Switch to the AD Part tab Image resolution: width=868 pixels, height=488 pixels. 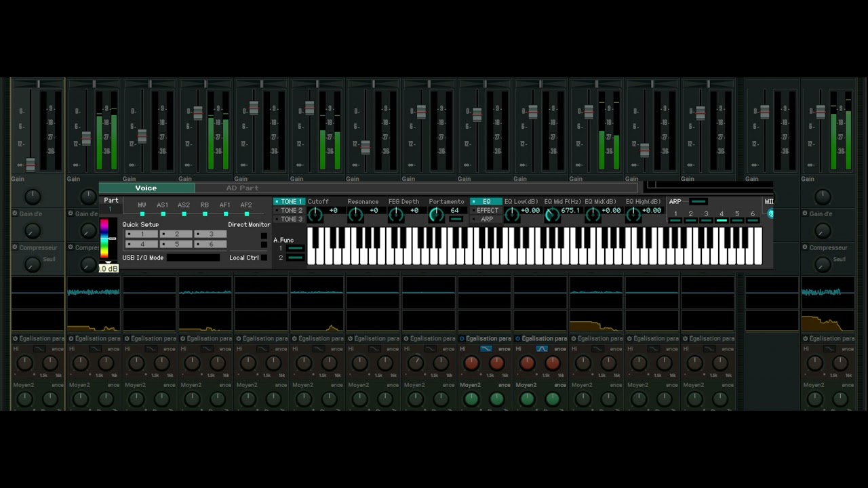click(x=242, y=188)
